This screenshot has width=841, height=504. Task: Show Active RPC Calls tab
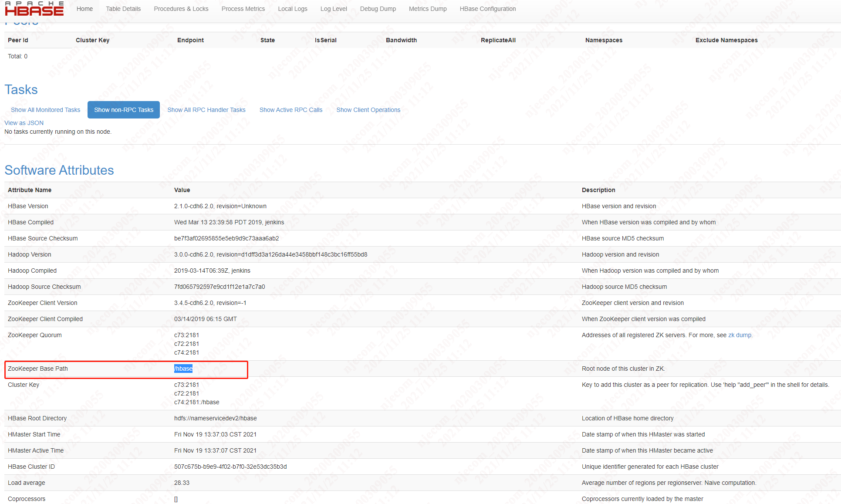tap(291, 110)
